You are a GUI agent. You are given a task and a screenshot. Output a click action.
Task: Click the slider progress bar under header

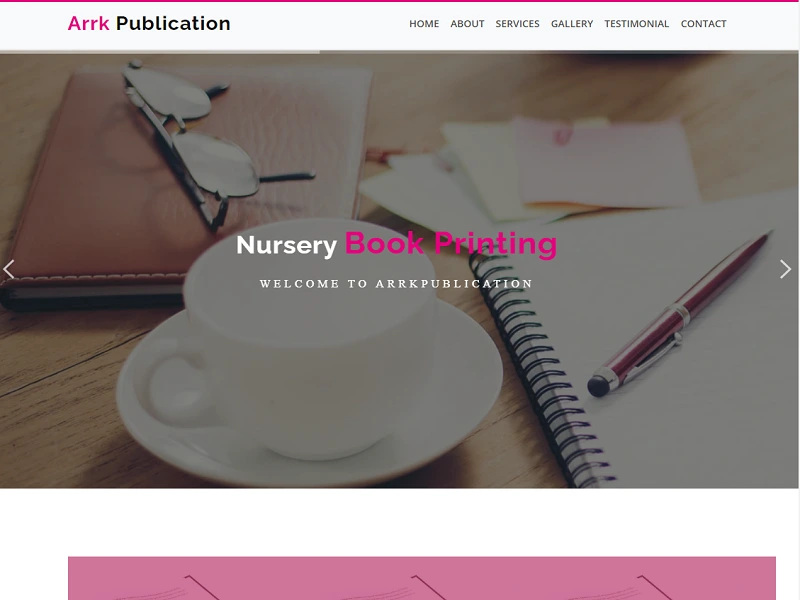coord(160,52)
